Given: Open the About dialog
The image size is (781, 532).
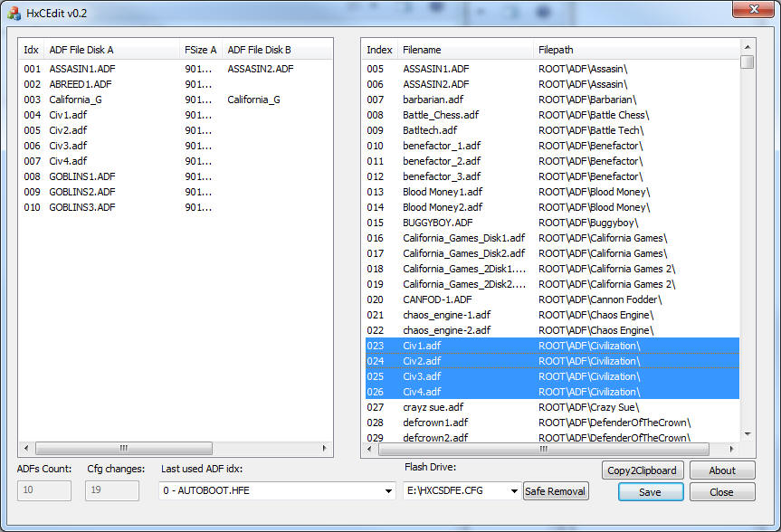Looking at the screenshot, I should [722, 470].
